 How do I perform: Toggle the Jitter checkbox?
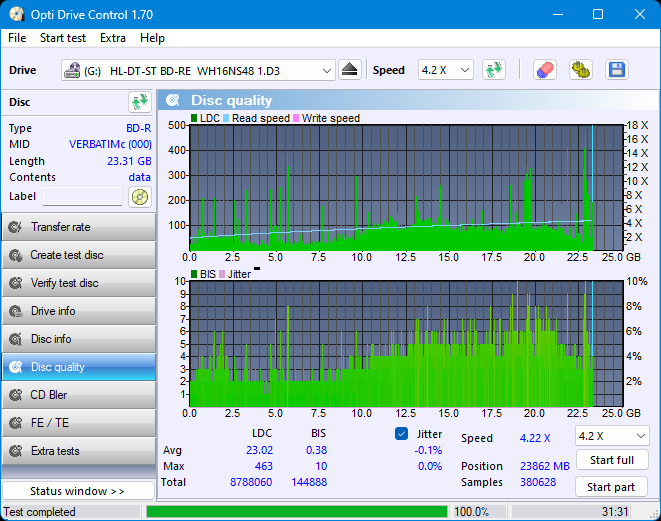pos(402,434)
